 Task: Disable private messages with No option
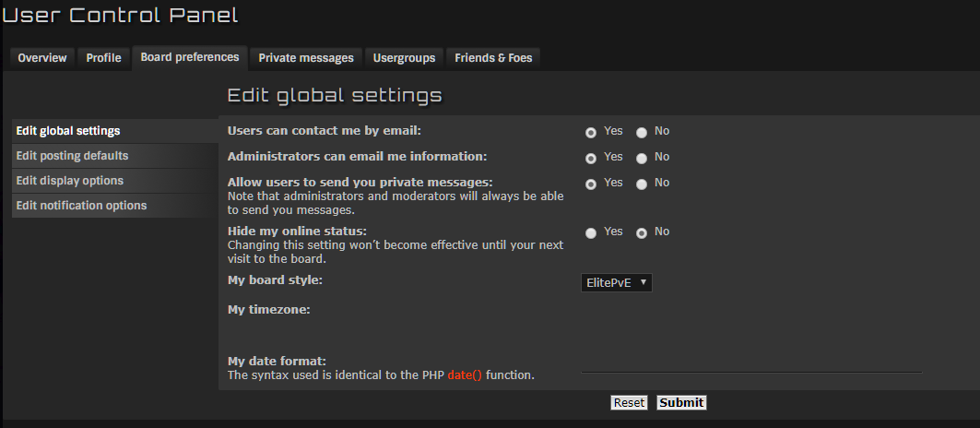pyautogui.click(x=642, y=184)
